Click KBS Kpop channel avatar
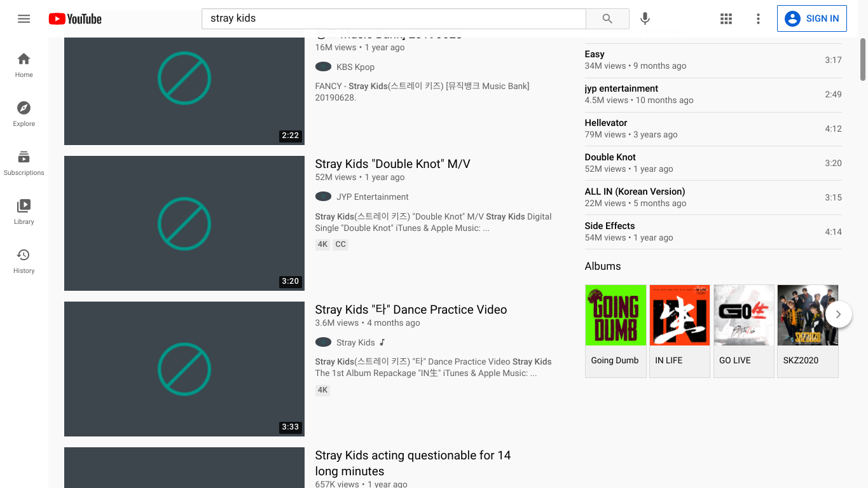The height and width of the screenshot is (488, 868). click(323, 67)
